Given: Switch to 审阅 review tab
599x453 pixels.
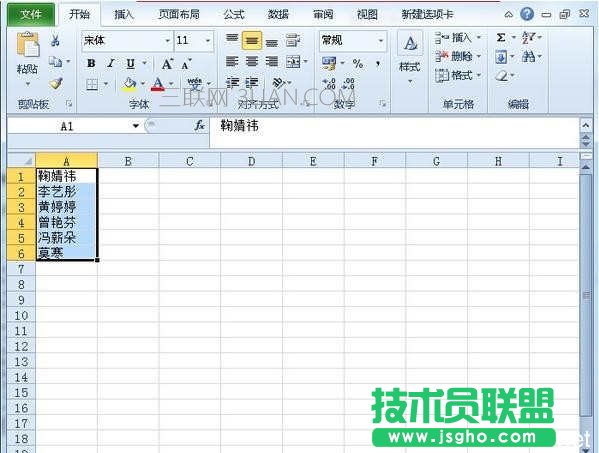Looking at the screenshot, I should click(323, 15).
